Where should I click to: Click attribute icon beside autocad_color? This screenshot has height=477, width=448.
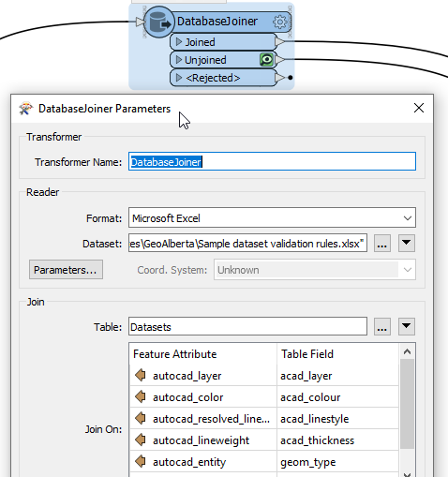click(x=141, y=396)
